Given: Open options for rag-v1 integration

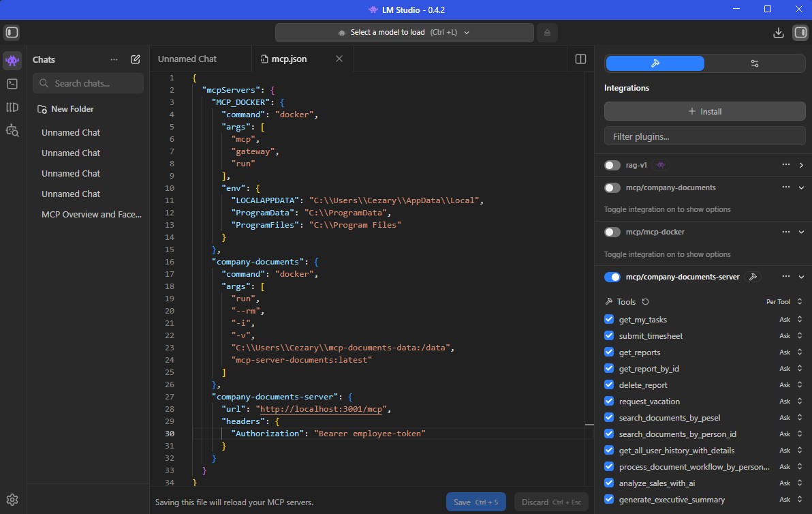Looking at the screenshot, I should [x=785, y=165].
